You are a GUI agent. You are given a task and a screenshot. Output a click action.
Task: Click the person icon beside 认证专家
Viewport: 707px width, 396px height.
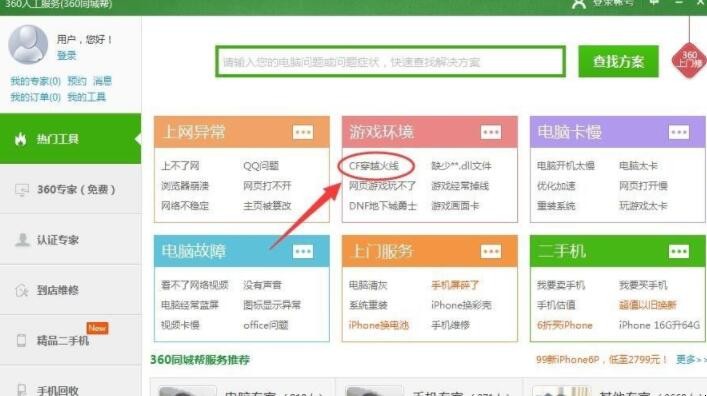[x=22, y=240]
